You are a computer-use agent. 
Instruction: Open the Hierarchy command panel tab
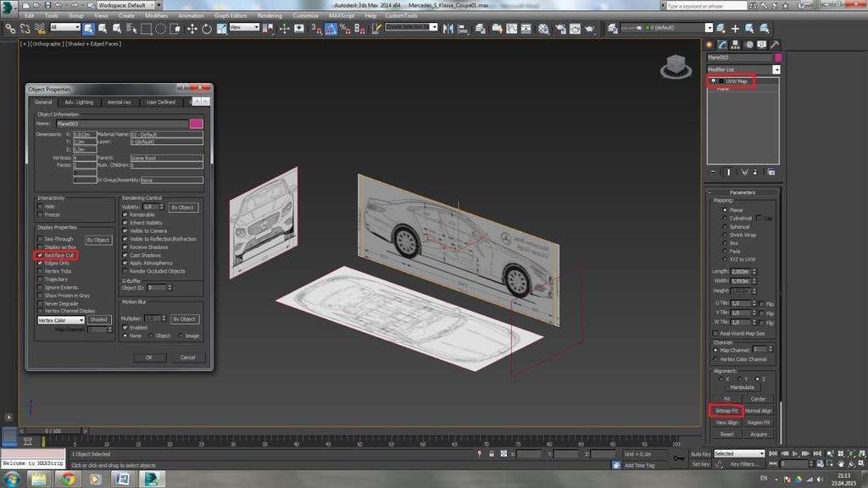736,45
